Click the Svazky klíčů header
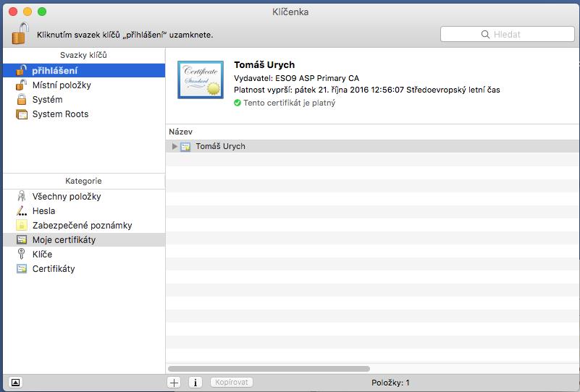The width and height of the screenshot is (580, 392). click(83, 55)
